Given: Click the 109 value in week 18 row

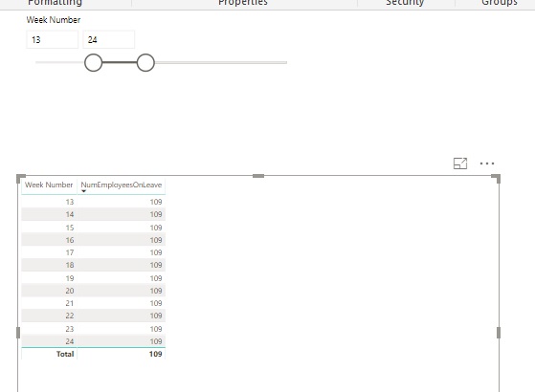Looking at the screenshot, I should pyautogui.click(x=156, y=265).
